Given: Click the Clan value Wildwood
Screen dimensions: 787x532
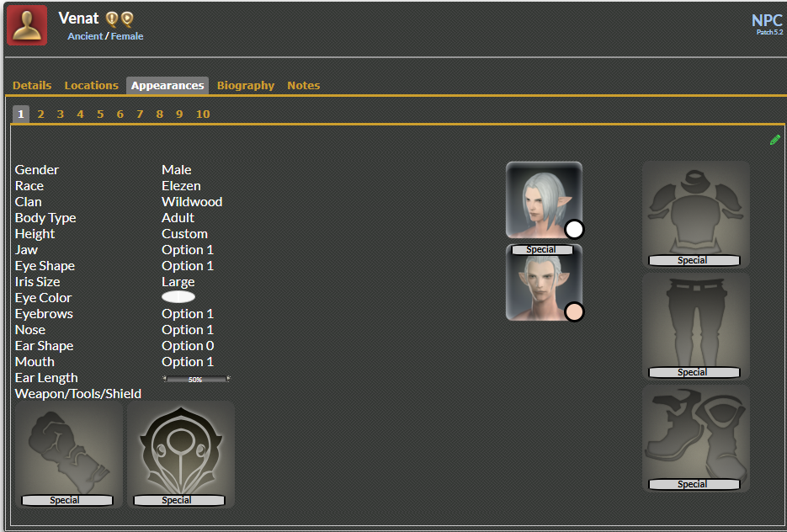Looking at the screenshot, I should (192, 202).
